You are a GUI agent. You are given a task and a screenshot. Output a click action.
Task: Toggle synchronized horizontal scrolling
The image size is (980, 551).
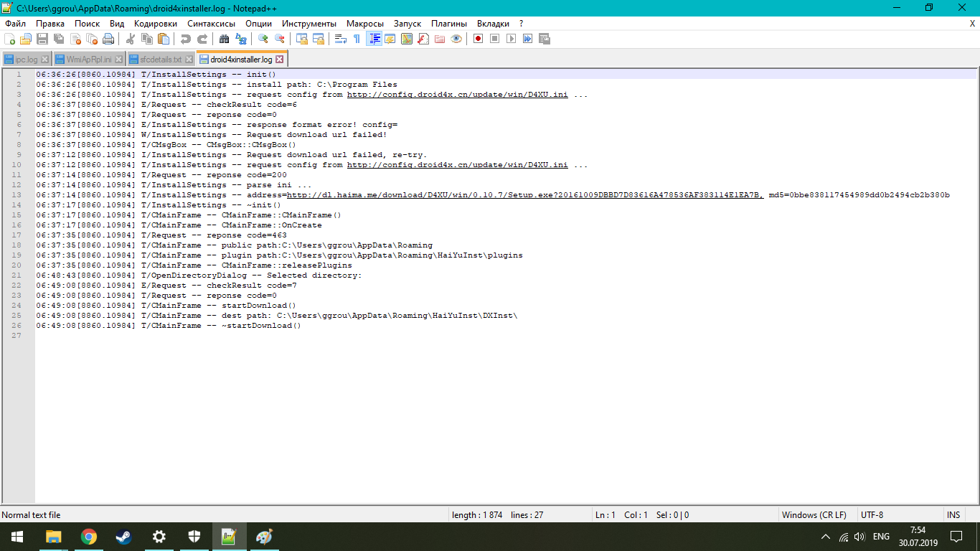point(319,39)
